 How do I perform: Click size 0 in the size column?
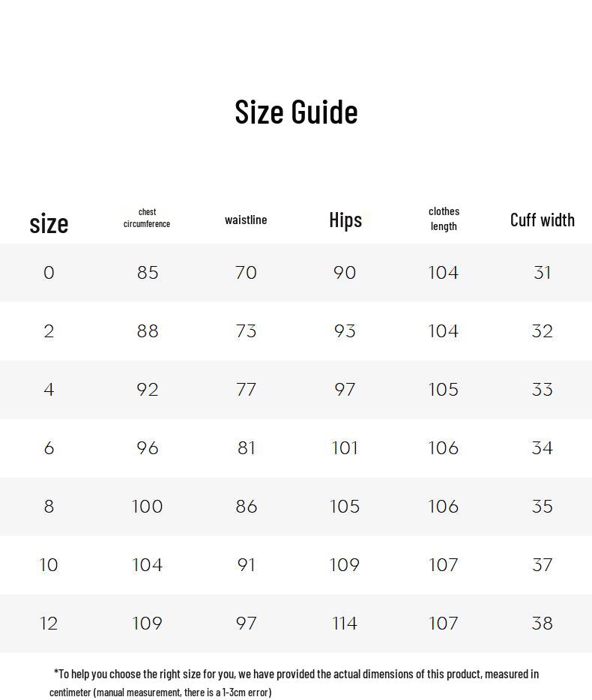[49, 273]
